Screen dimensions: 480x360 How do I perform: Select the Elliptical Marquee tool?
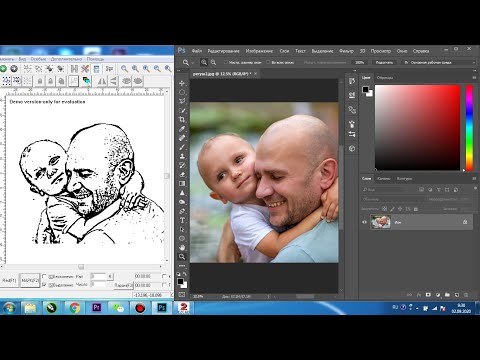[x=182, y=92]
